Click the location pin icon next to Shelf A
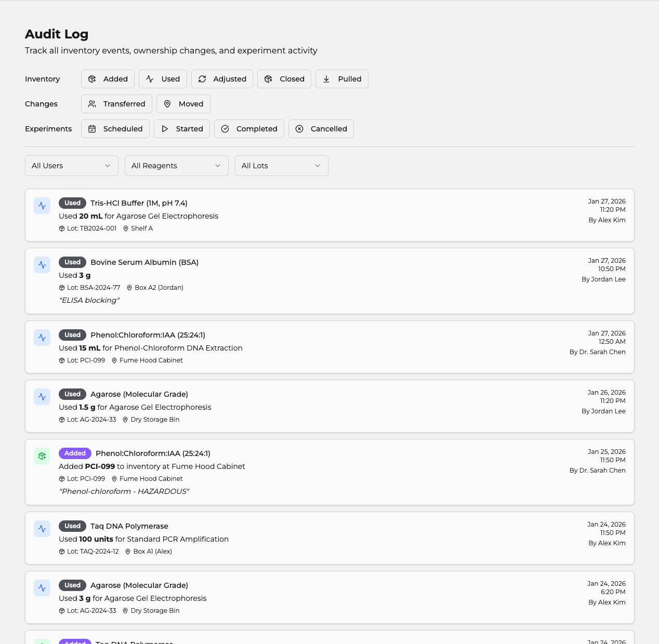This screenshot has width=659, height=644. coord(126,228)
